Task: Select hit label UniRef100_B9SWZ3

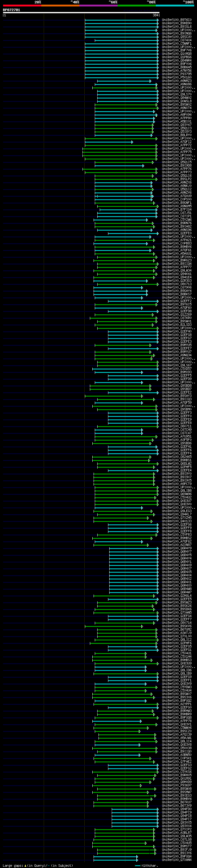Action: (177, 603)
